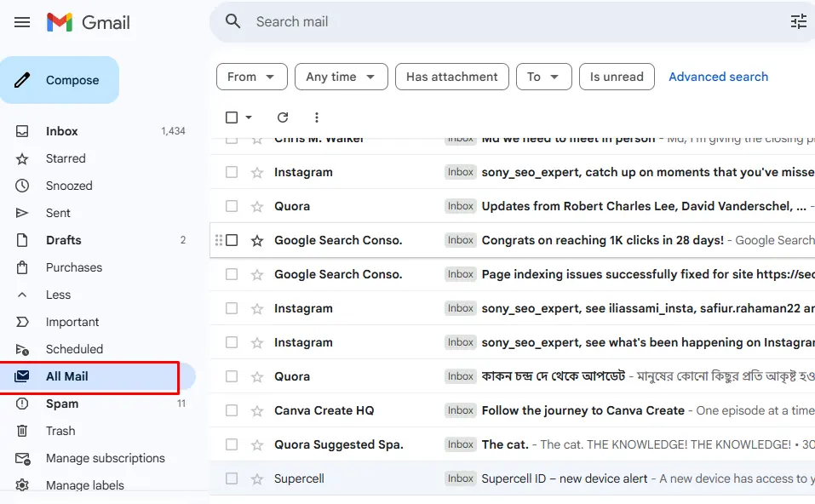
Task: Select the checkbox next to the Quora update email
Action: tap(231, 205)
